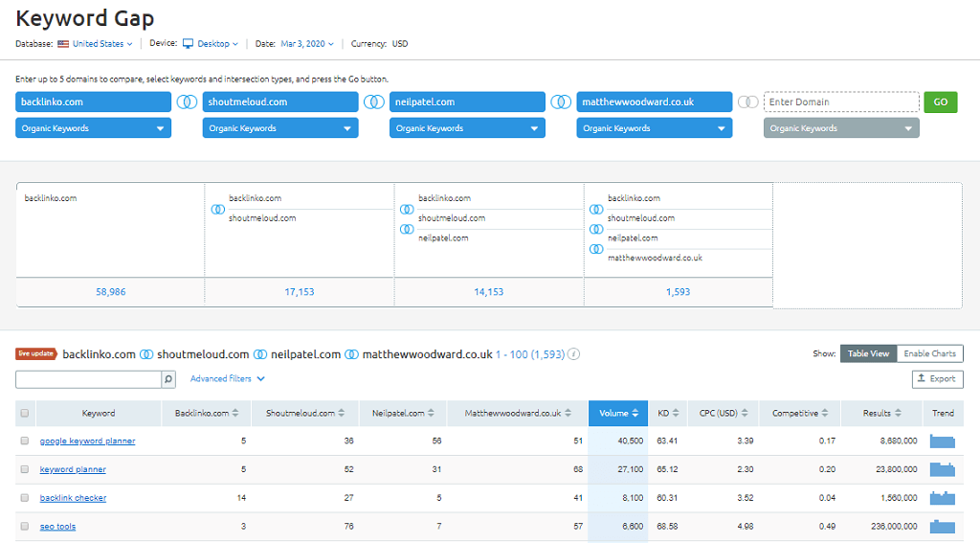The height and width of the screenshot is (543, 980).
Task: Open trend chart for backlink checker row
Action: (x=942, y=498)
